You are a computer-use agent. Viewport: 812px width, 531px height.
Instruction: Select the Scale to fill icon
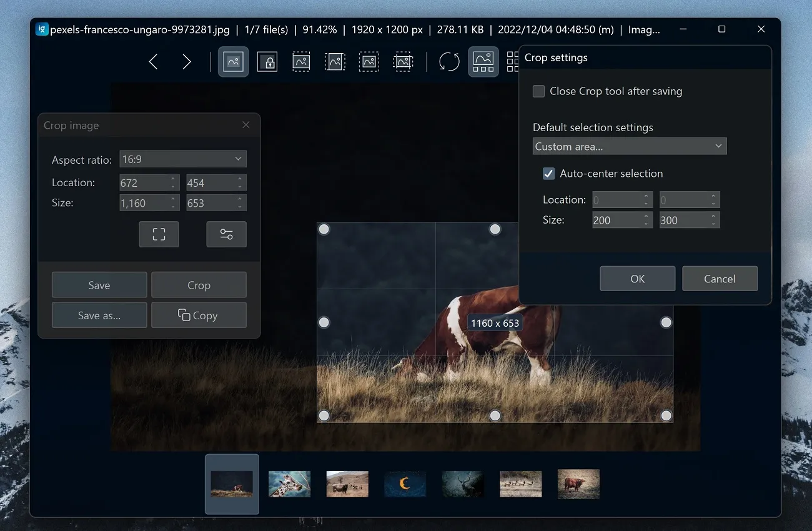403,62
